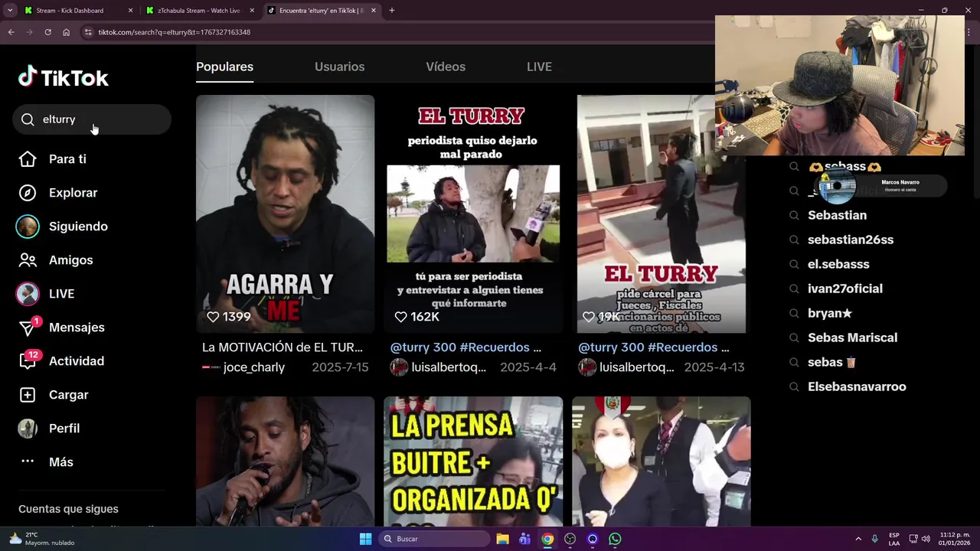Viewport: 980px width, 551px height.
Task: Click the search magnifier icon beside elturry
Action: point(28,119)
